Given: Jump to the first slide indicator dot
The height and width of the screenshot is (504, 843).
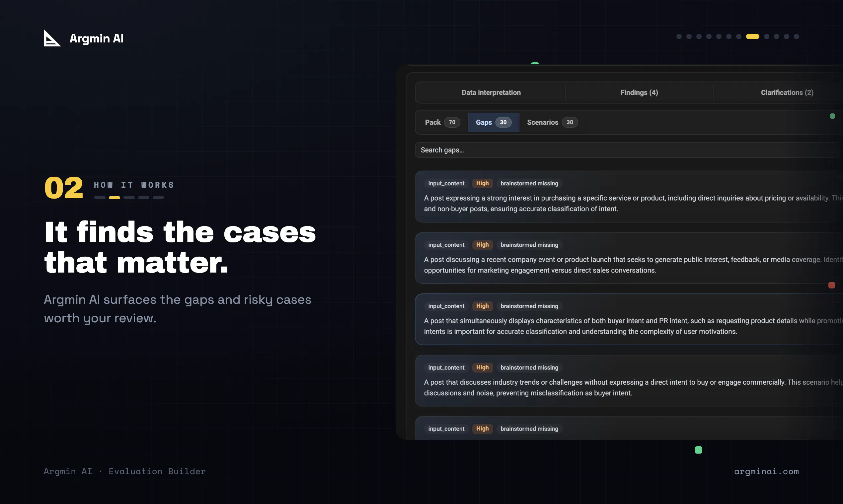Looking at the screenshot, I should (679, 36).
